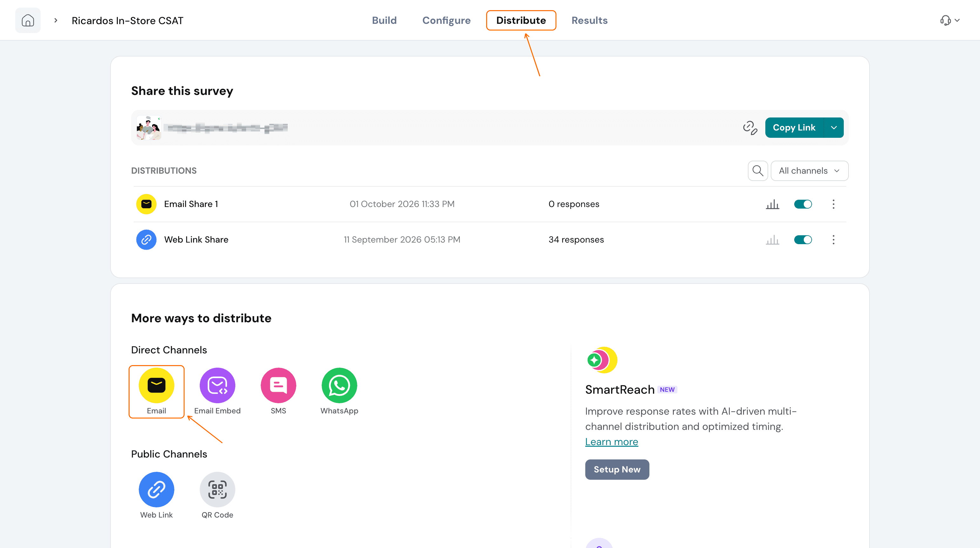Select the Email Embed channel
Screen dimensions: 980x548
point(217,392)
